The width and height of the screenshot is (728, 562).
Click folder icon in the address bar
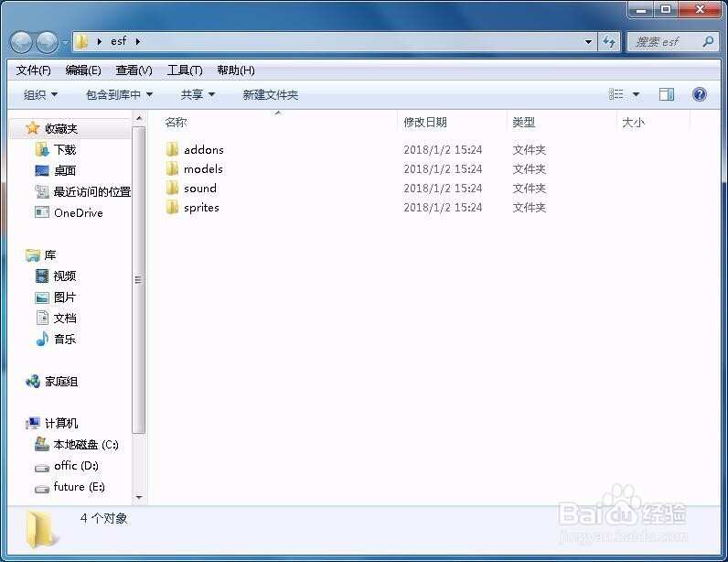[81, 41]
